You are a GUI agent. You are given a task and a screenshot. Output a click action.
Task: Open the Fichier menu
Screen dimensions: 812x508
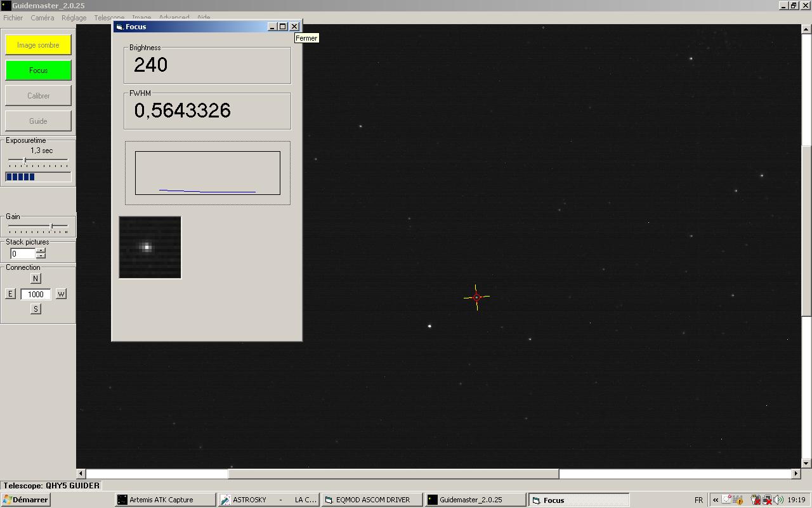pyautogui.click(x=13, y=18)
